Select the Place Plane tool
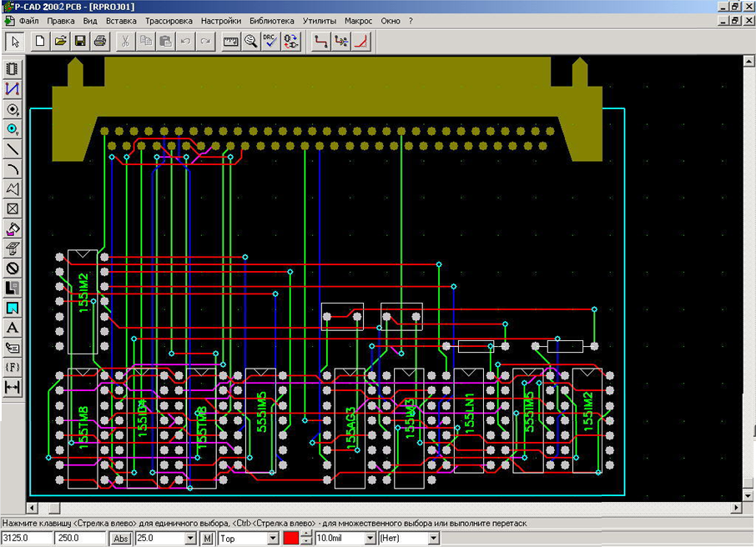Image resolution: width=756 pixels, height=547 pixels. click(13, 289)
